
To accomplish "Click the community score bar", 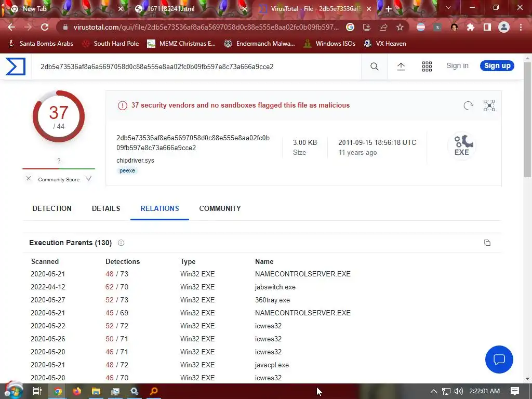I will tap(59, 168).
